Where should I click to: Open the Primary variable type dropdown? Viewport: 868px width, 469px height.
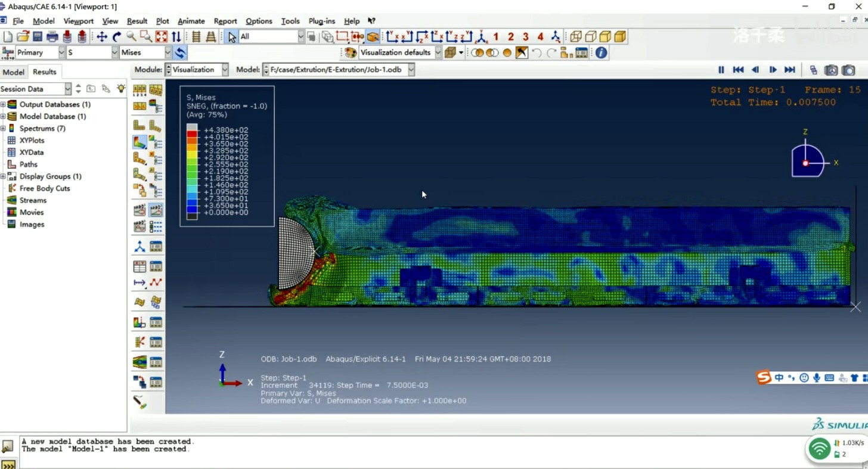tap(61, 53)
